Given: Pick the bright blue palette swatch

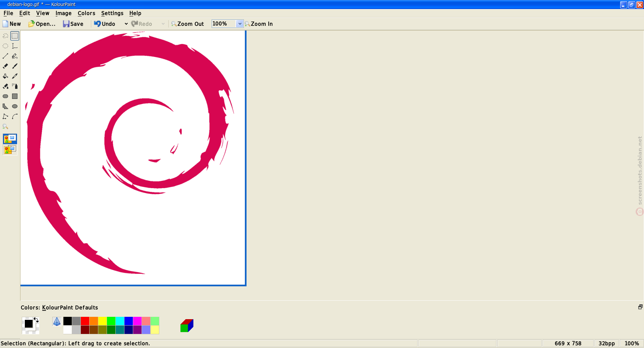Looking at the screenshot, I should (128, 321).
